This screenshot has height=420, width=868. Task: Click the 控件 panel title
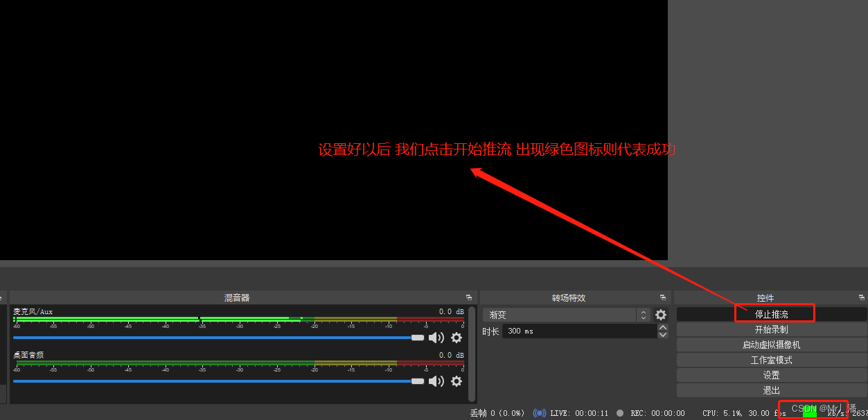(765, 298)
